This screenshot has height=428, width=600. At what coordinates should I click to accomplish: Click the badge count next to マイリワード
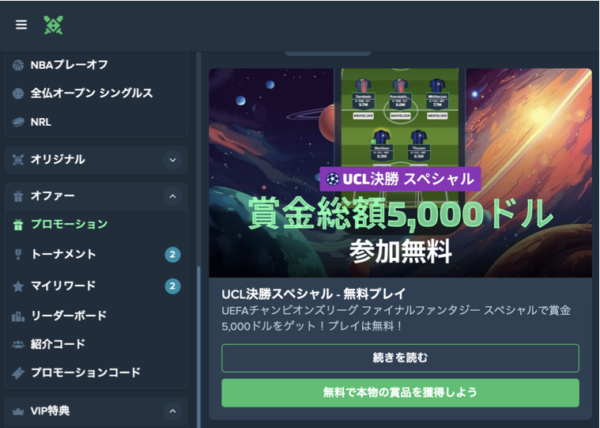[x=173, y=286]
